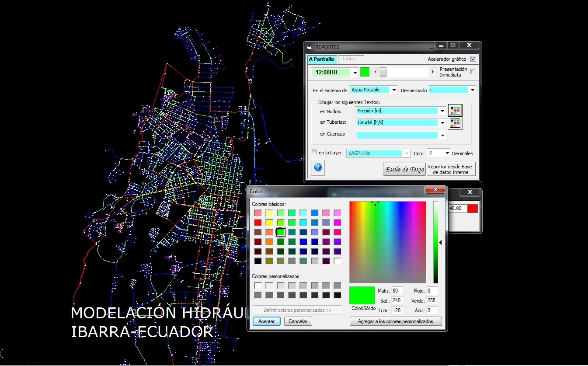Open the Presión [m] dropdown for Nudos
Screen dimensions: 588x366
(442, 111)
